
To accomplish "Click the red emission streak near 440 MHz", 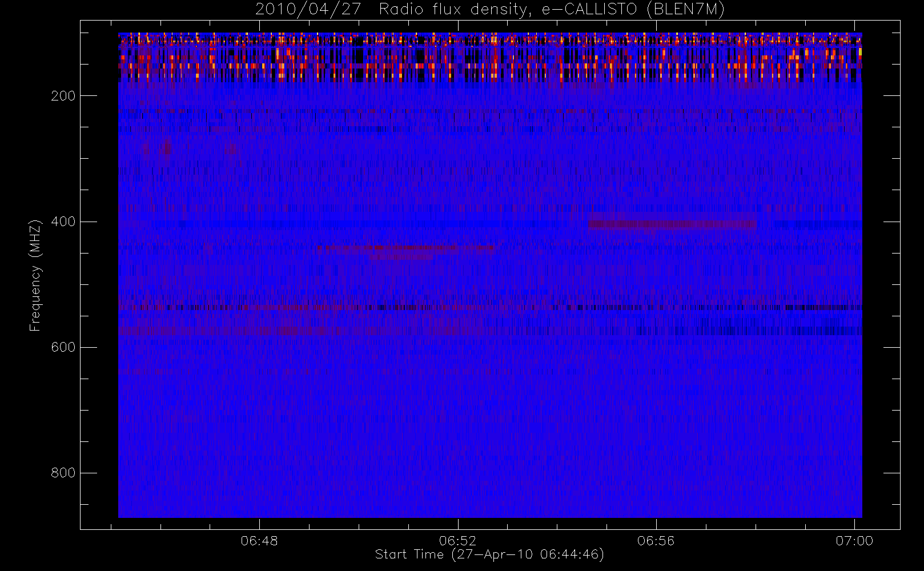I will coord(406,248).
